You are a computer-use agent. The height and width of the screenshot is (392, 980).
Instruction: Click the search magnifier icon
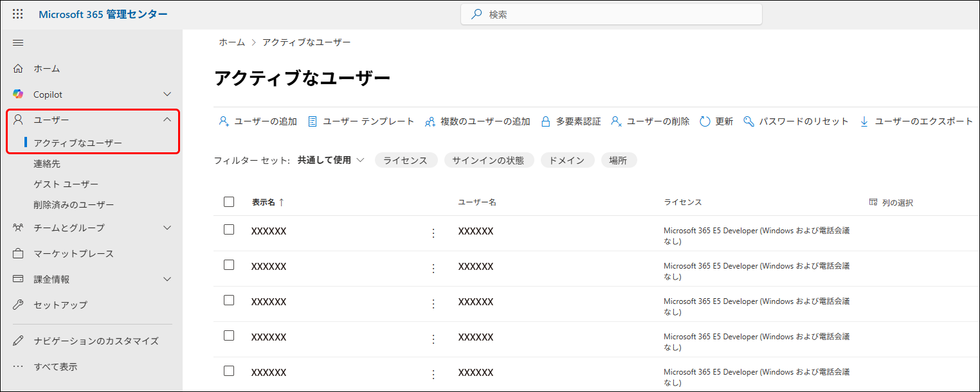coord(476,14)
